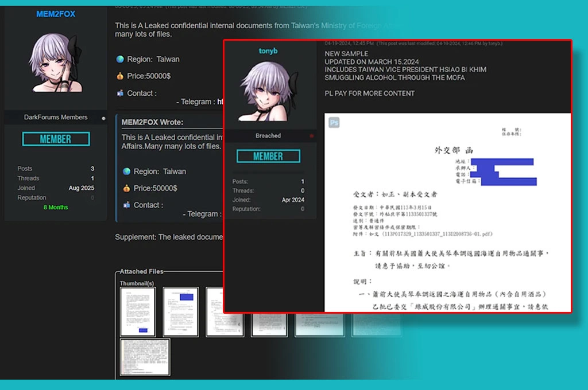Click the status dot beside DarkForums Members
This screenshot has width=588, height=390.
(x=103, y=118)
